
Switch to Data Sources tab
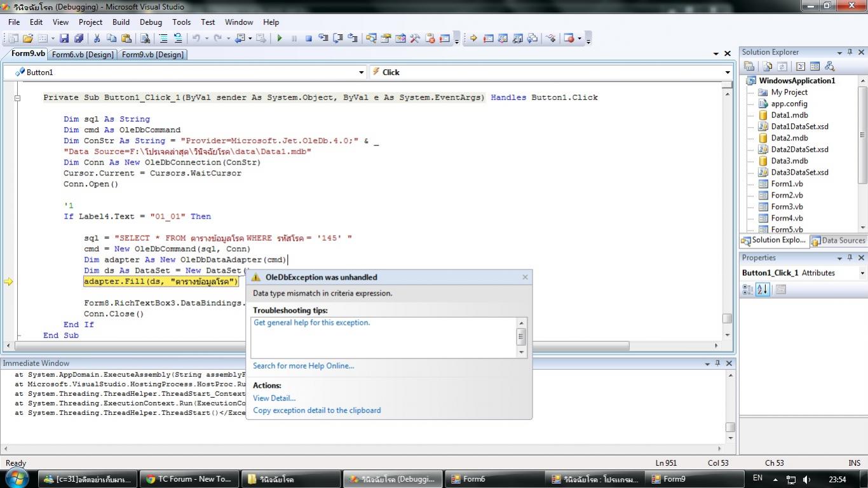837,240
